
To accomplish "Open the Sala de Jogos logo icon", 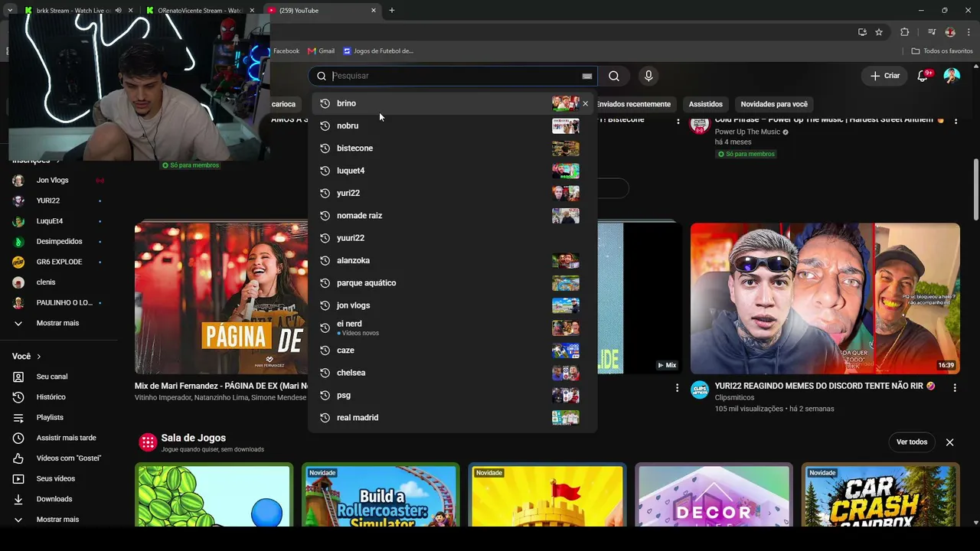I will point(148,442).
